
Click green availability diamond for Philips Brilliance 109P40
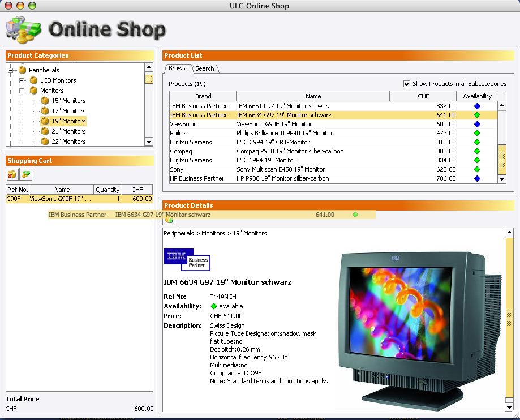click(x=477, y=133)
